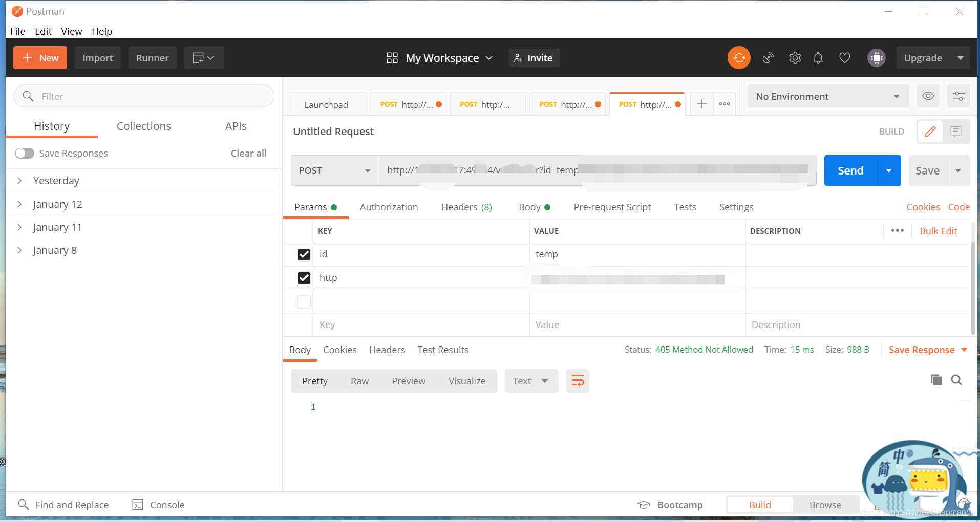
Task: Click the search icon in response body
Action: [956, 380]
